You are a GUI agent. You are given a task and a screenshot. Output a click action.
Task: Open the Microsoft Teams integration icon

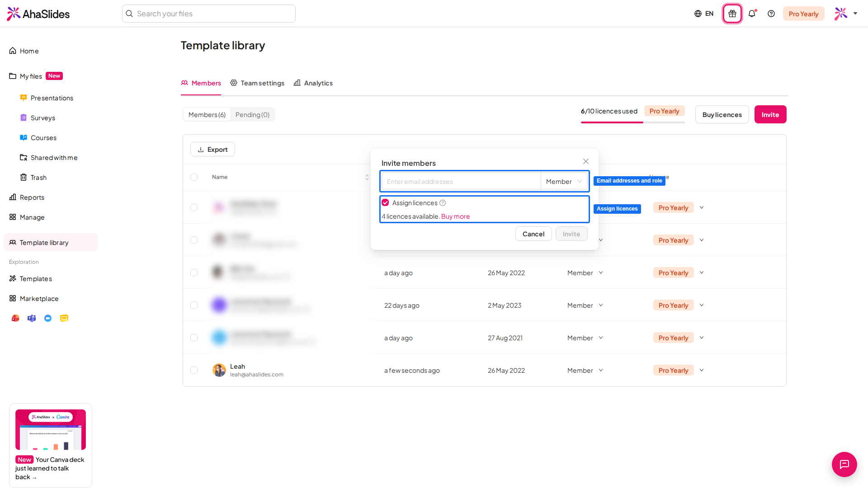point(32,318)
